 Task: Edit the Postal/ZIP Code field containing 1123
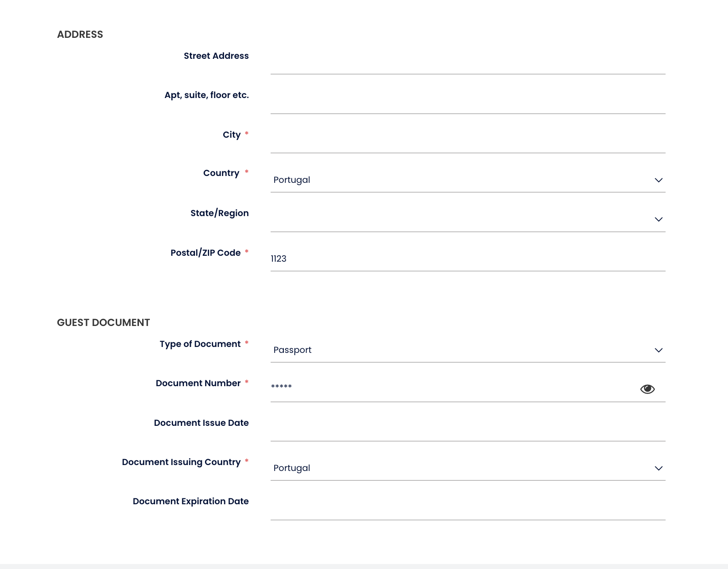pos(467,259)
